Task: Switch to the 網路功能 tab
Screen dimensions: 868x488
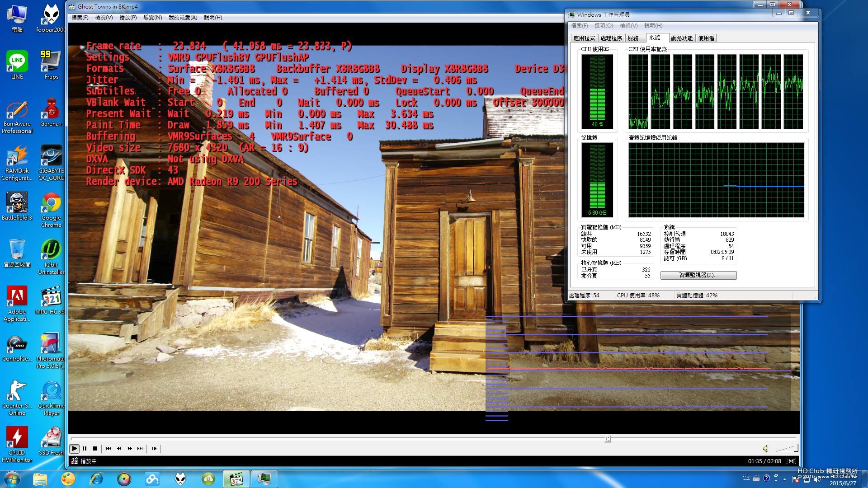Action: 682,38
